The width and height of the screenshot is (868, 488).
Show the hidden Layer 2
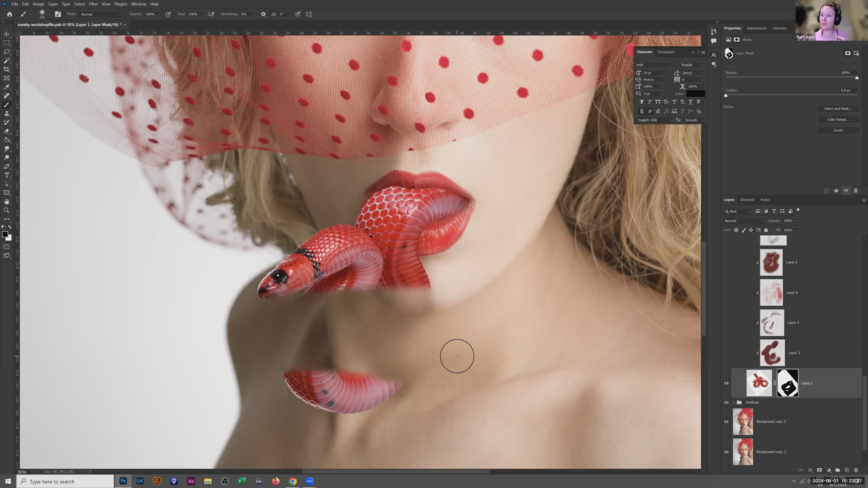tap(726, 262)
